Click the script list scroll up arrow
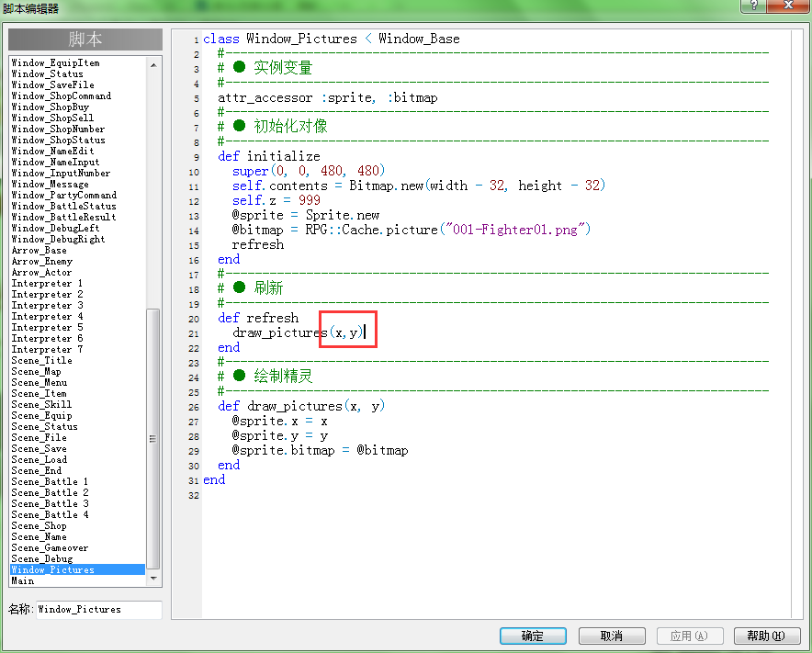 153,64
